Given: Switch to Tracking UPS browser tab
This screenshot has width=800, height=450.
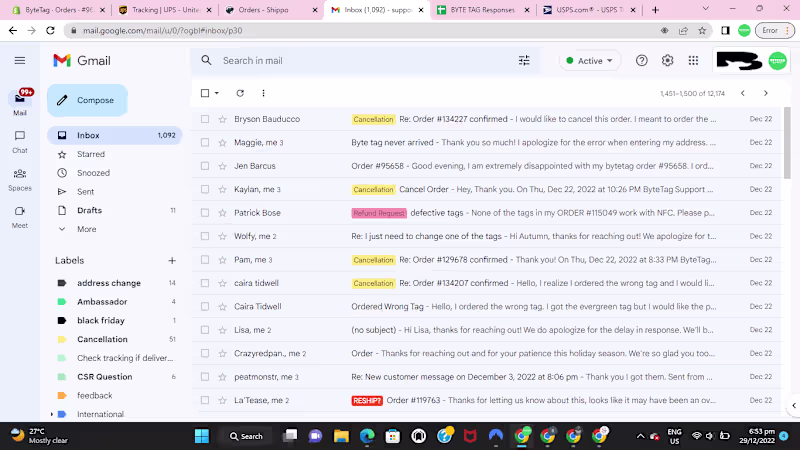Looking at the screenshot, I should pos(164,10).
